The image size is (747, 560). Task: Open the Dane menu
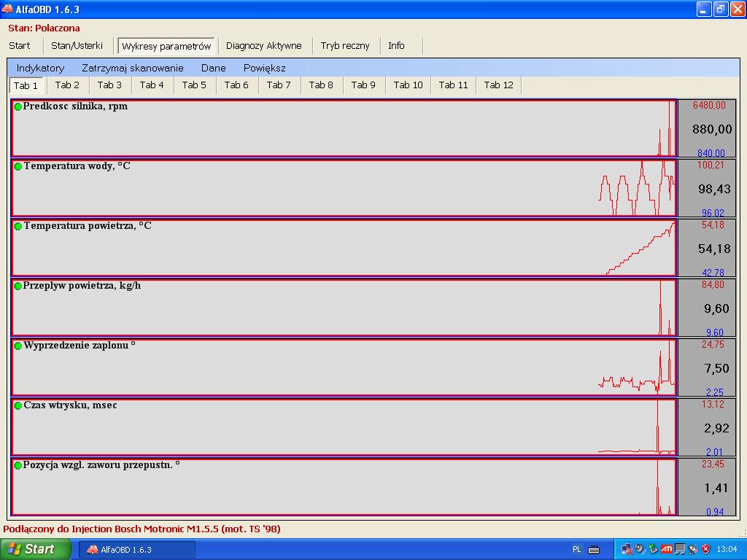click(213, 68)
